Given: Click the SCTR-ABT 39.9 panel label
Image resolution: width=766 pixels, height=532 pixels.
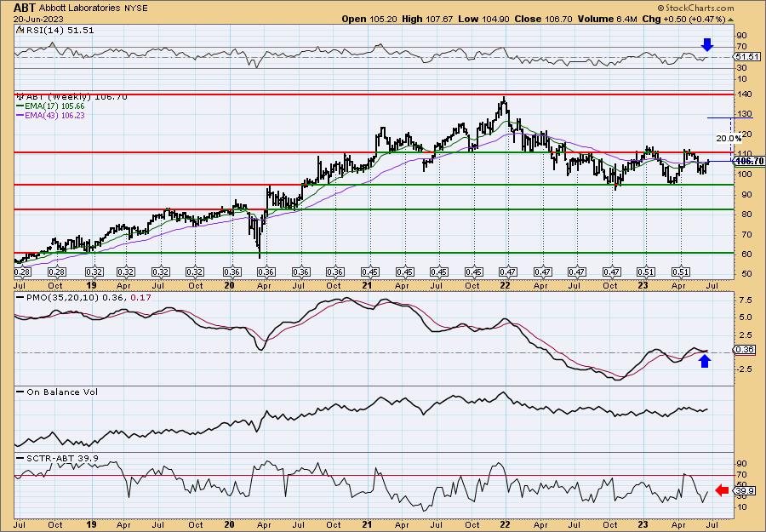Looking at the screenshot, I should 61,458.
